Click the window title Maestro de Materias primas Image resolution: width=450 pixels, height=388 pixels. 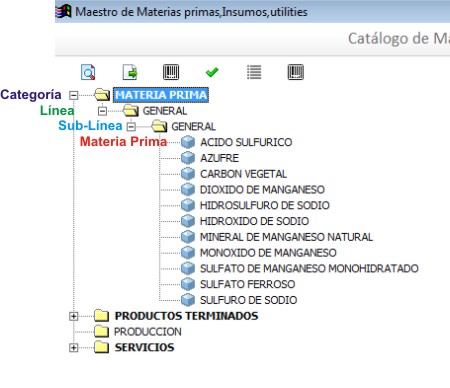[x=191, y=12]
